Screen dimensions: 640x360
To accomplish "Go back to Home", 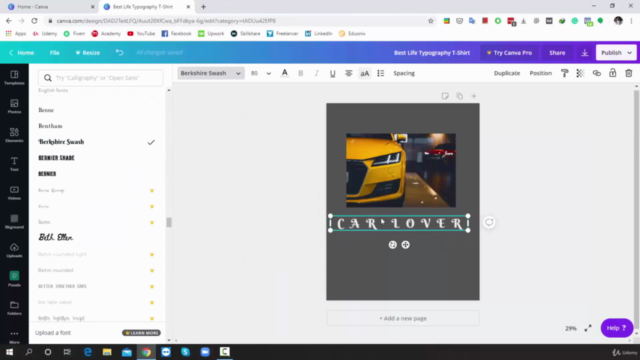I will pos(22,53).
